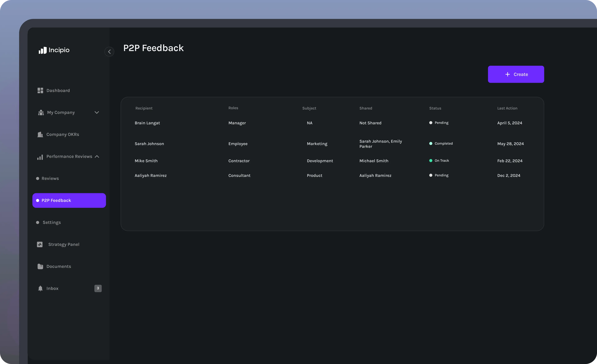Click the Inbox bell icon
Viewport: 597px width, 364px height.
[x=40, y=288]
